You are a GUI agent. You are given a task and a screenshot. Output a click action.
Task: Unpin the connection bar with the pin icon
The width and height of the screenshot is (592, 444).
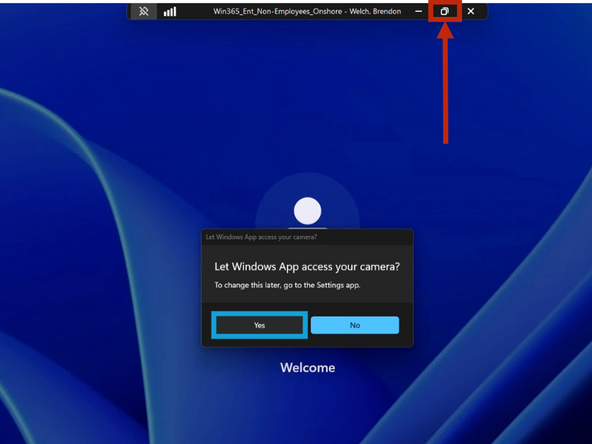click(x=143, y=12)
